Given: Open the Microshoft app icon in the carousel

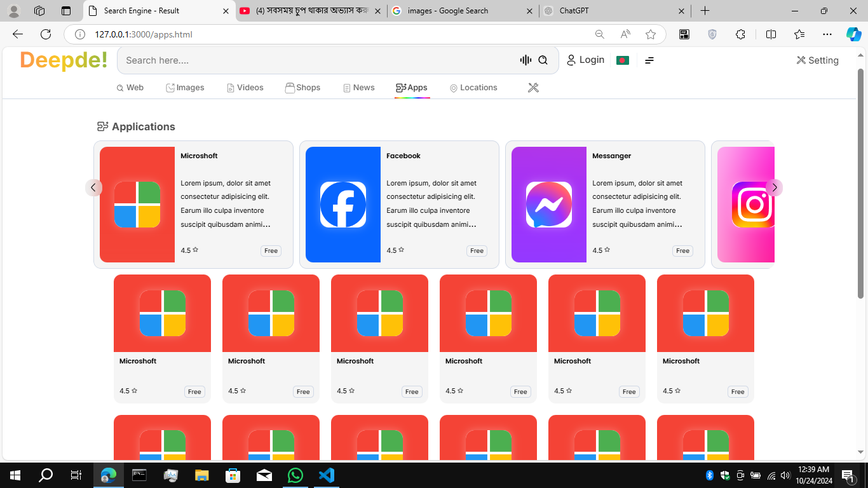Looking at the screenshot, I should (x=137, y=205).
